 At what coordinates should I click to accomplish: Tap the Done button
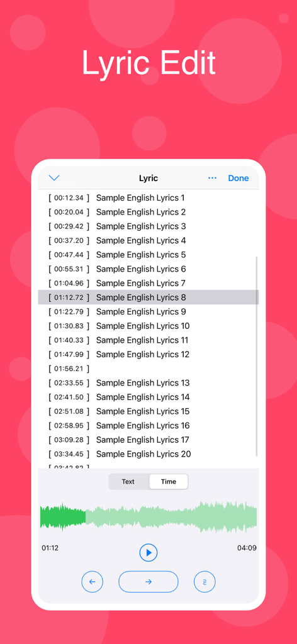pyautogui.click(x=238, y=178)
